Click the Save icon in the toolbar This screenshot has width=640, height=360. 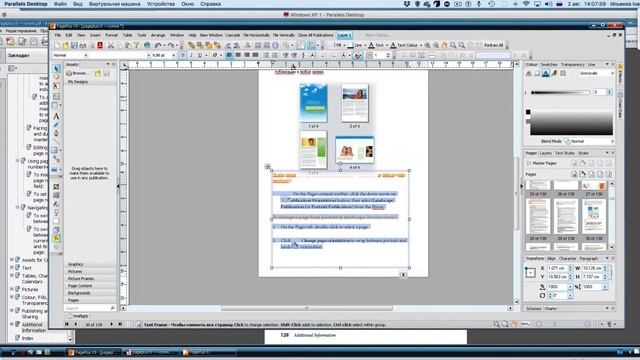(74, 45)
